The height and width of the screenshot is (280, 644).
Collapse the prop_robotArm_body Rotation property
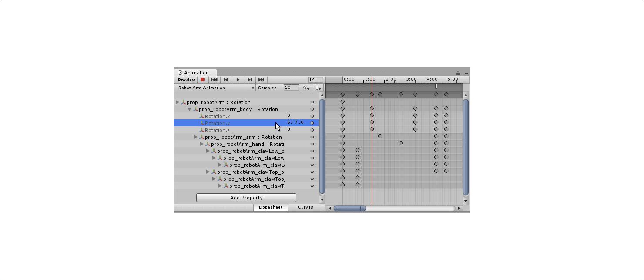(189, 109)
